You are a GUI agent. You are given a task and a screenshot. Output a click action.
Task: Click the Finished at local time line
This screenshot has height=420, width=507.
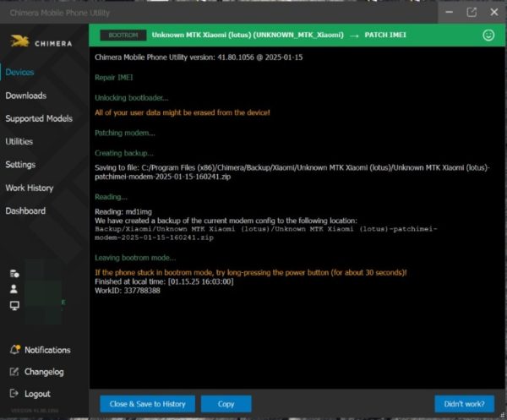point(164,281)
